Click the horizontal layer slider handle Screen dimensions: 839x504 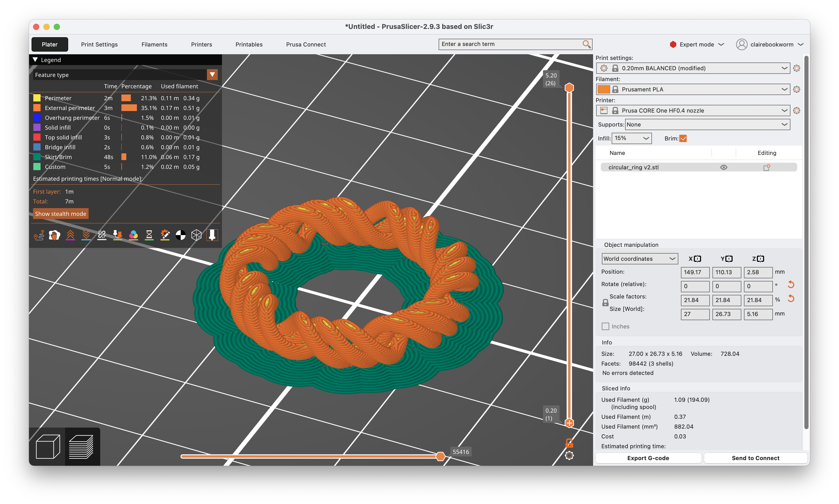tap(441, 456)
